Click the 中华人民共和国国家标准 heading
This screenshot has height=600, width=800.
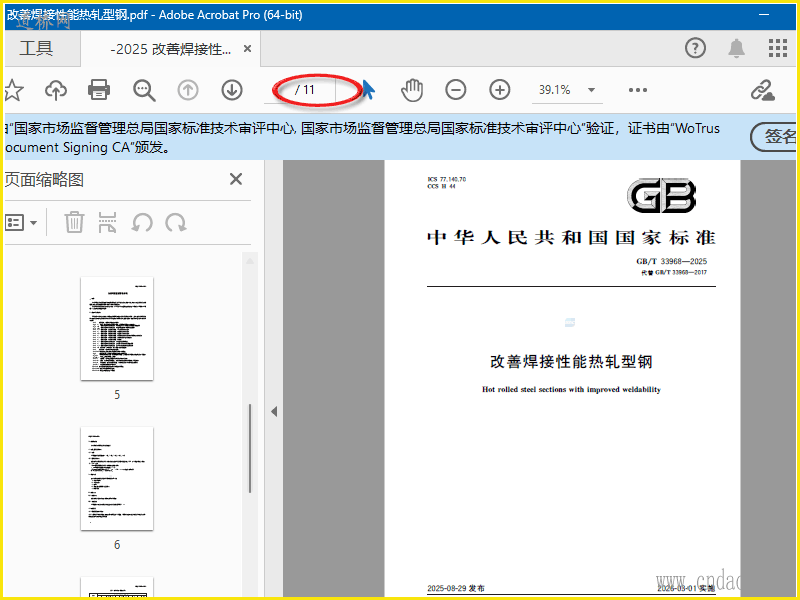(571, 238)
